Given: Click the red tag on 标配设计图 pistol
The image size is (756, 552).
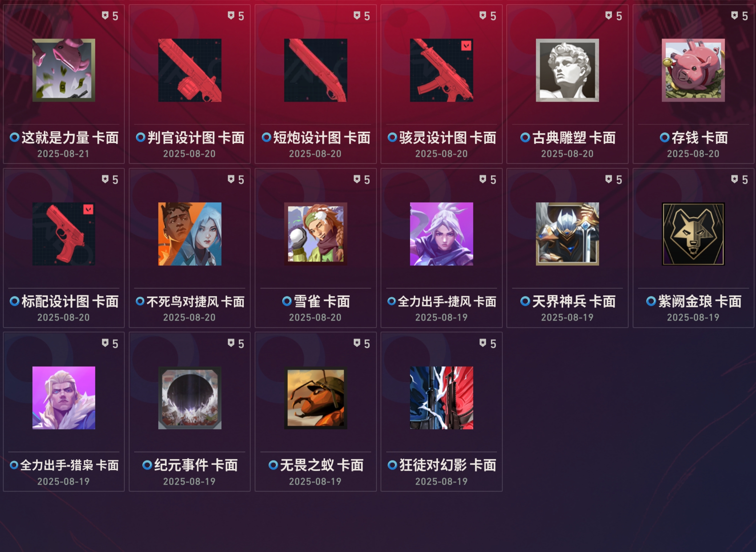Looking at the screenshot, I should pyautogui.click(x=88, y=209).
